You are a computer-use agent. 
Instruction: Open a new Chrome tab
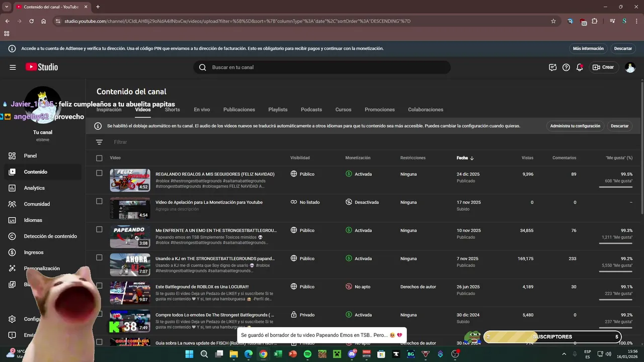[98, 7]
